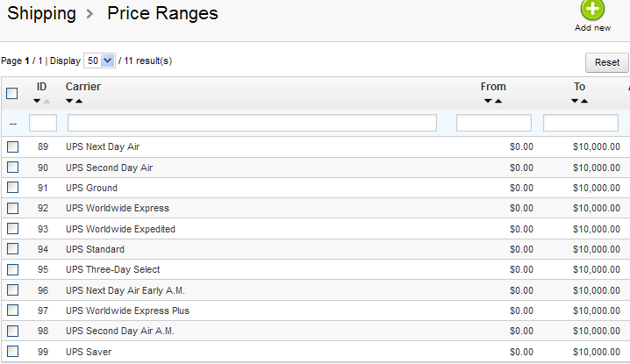Toggle the select-all checkbox in header

point(12,94)
